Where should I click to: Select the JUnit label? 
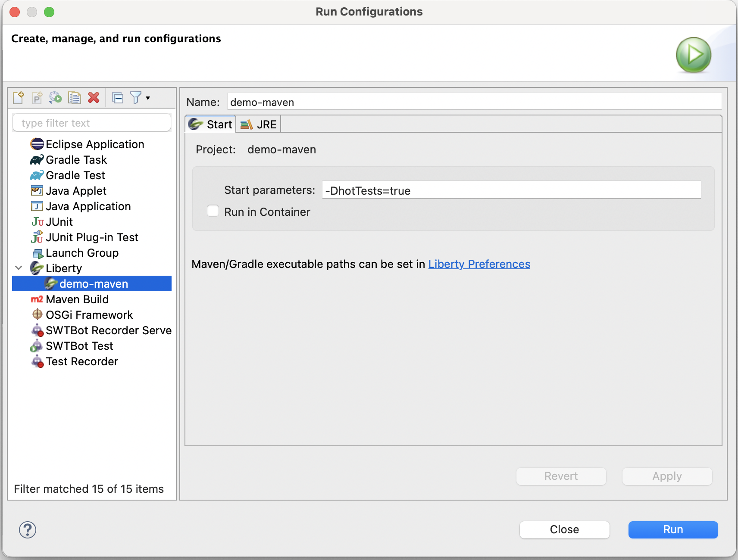tap(59, 222)
